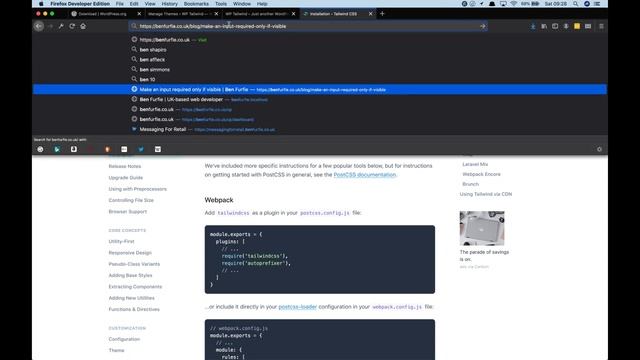Close the Download WordPress.org tab
The width and height of the screenshot is (640, 360).
139,13
